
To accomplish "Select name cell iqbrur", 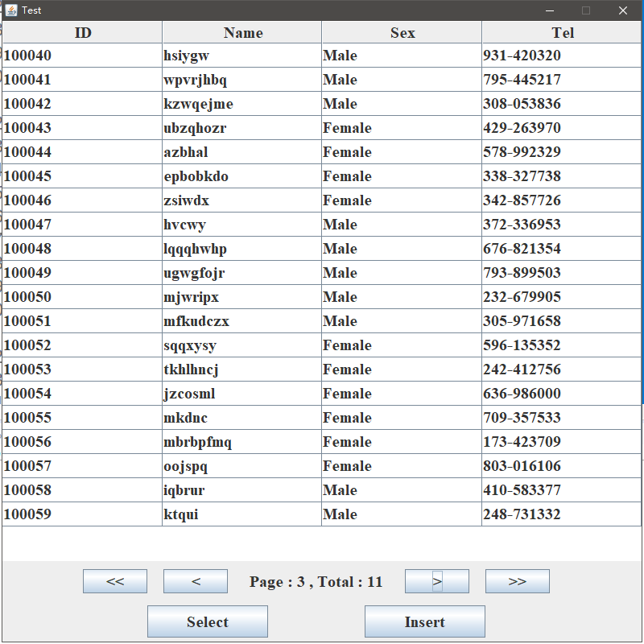I will click(242, 490).
